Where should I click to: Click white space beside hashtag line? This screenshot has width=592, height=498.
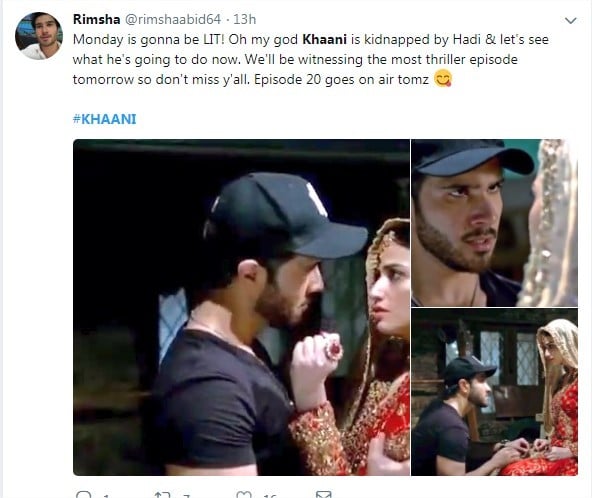point(340,119)
